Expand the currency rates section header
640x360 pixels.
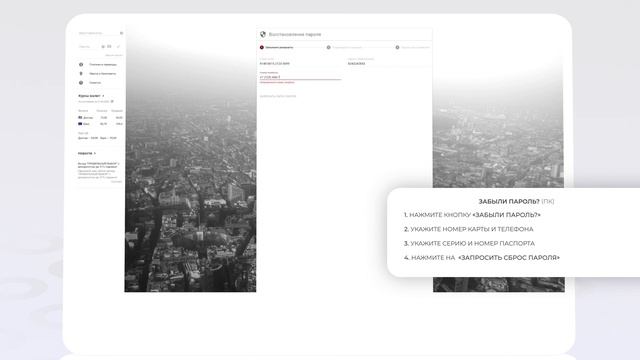[x=91, y=96]
